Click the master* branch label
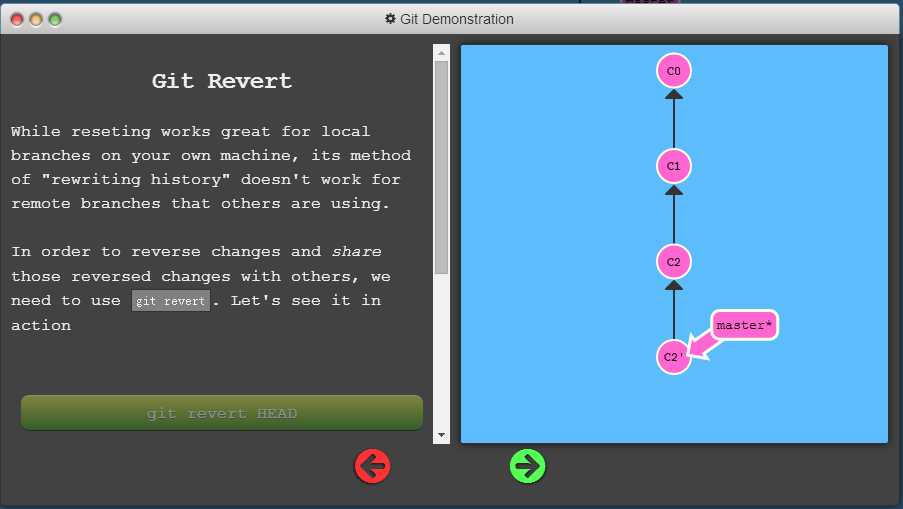 744,325
